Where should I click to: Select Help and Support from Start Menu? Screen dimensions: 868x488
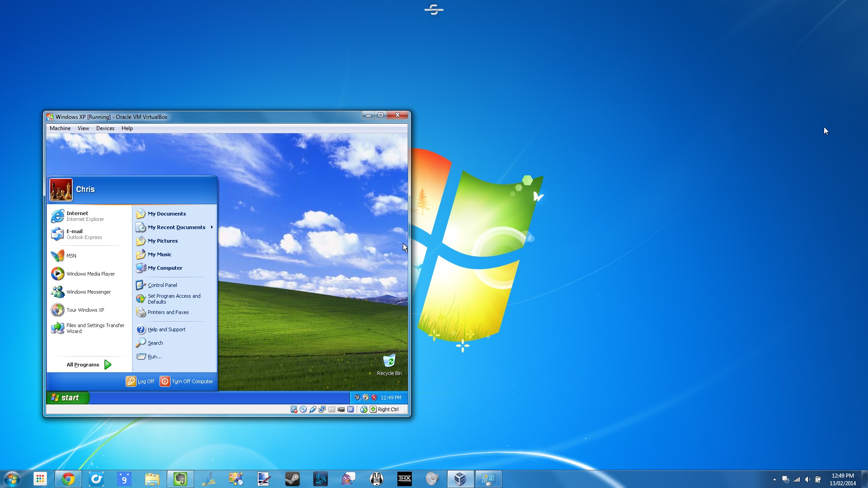click(167, 329)
